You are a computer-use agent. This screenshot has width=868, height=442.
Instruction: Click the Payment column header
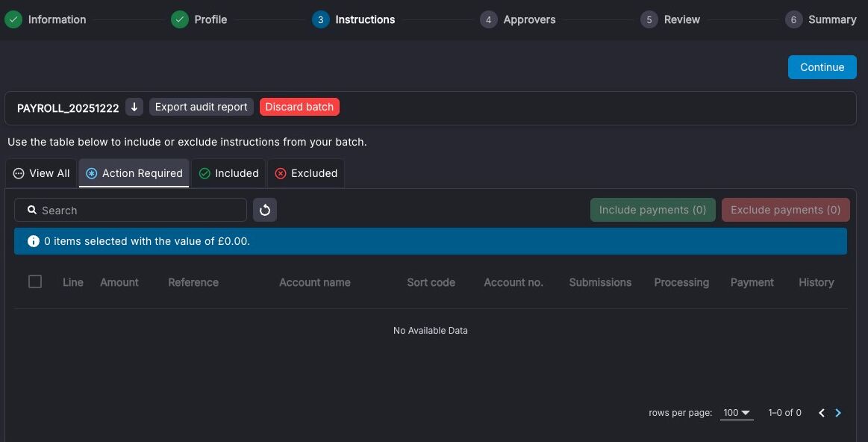point(752,282)
